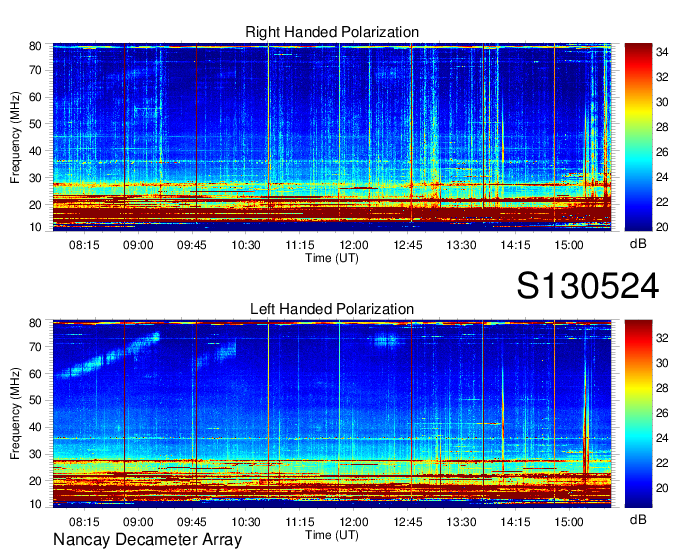680x552 pixels.
Task: Click the "32" value on bottom color bar
Action: (x=662, y=338)
